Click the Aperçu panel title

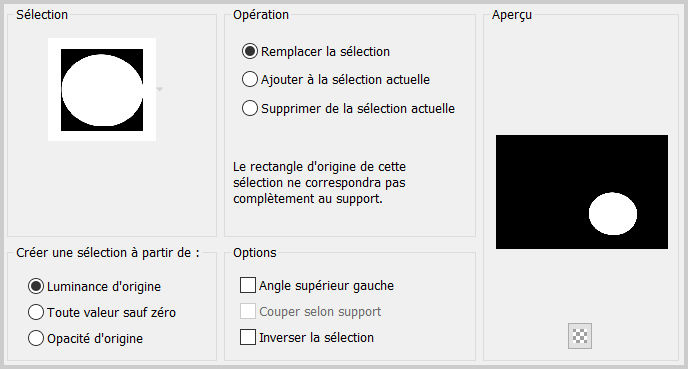pos(512,15)
